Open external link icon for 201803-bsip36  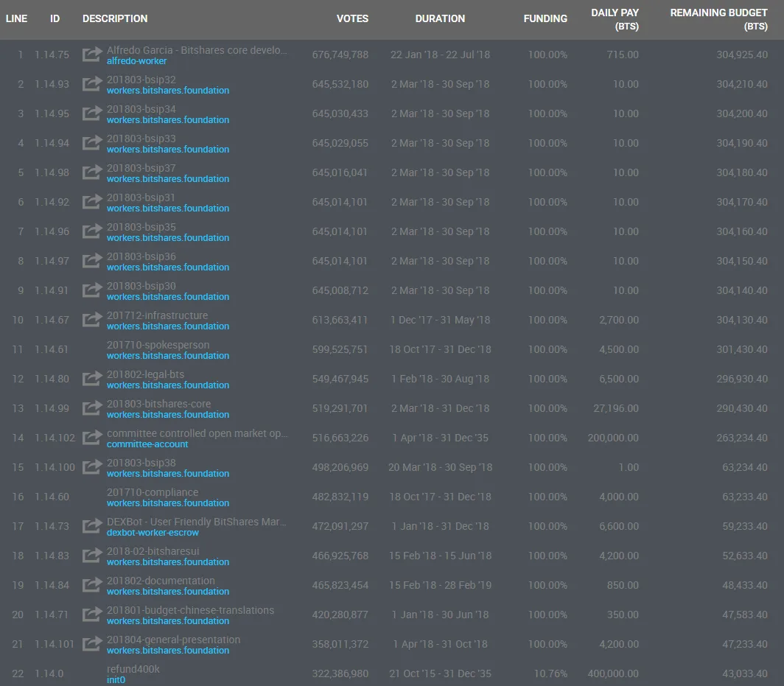pos(92,261)
